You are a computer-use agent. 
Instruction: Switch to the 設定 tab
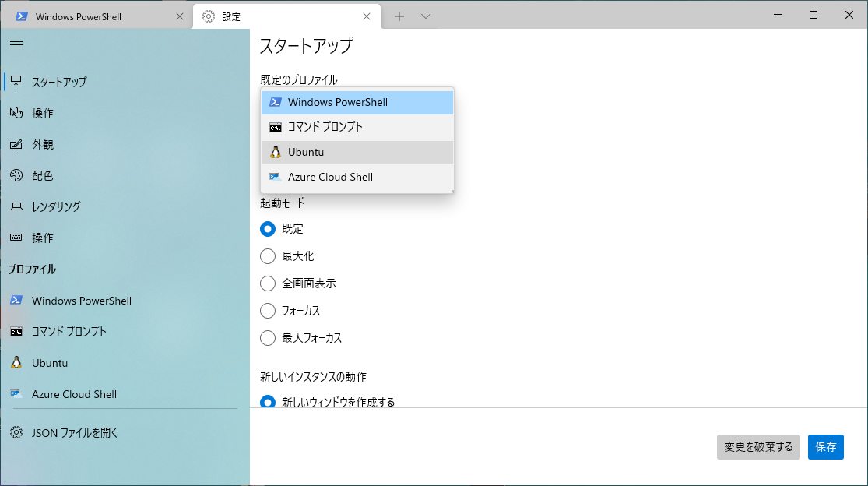click(x=286, y=16)
